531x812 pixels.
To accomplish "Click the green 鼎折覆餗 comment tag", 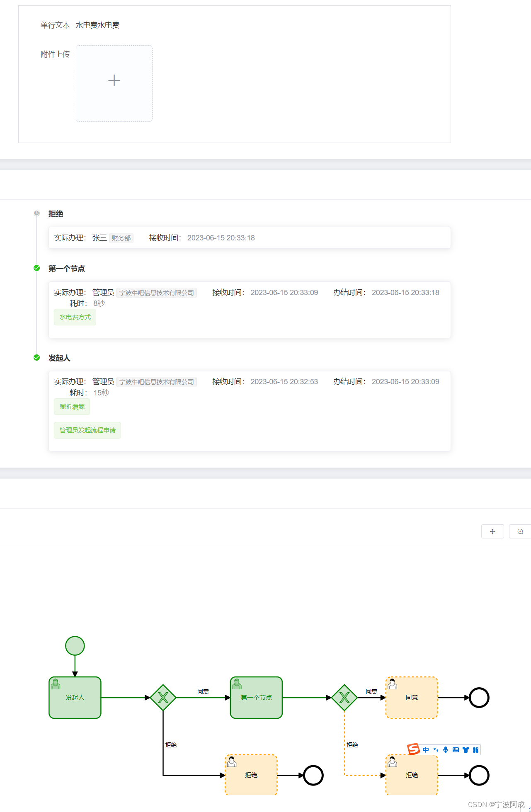I will [x=72, y=407].
